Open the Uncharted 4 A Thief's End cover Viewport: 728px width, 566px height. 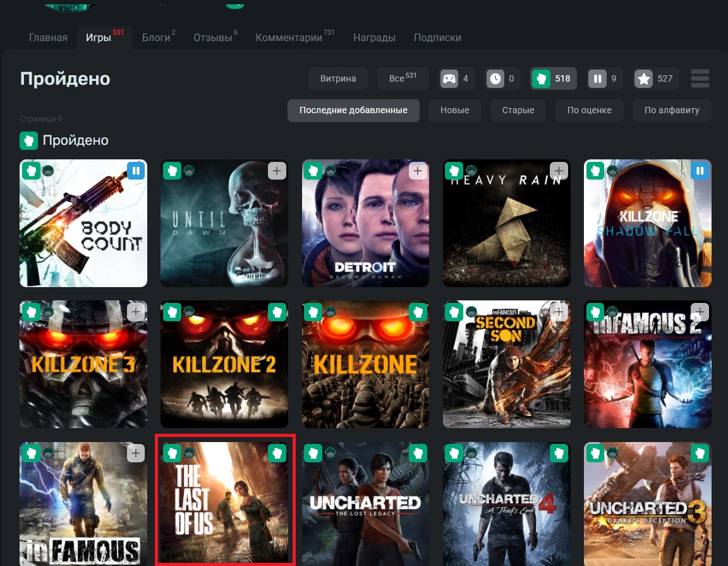pyautogui.click(x=507, y=504)
